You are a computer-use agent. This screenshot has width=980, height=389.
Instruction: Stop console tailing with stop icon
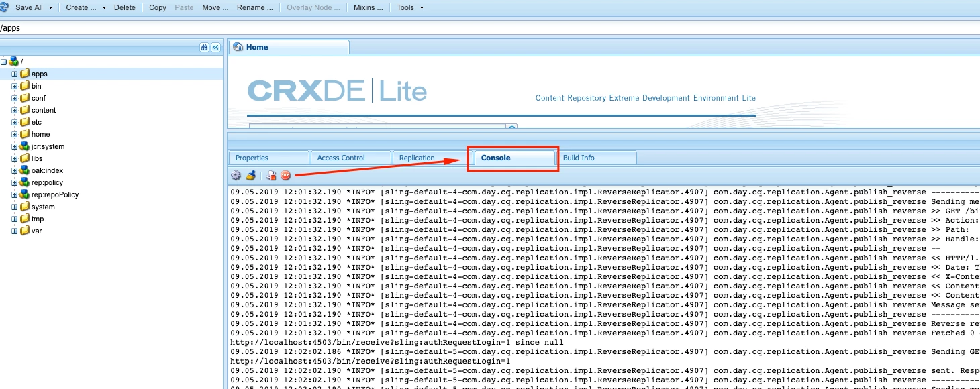[x=285, y=175]
